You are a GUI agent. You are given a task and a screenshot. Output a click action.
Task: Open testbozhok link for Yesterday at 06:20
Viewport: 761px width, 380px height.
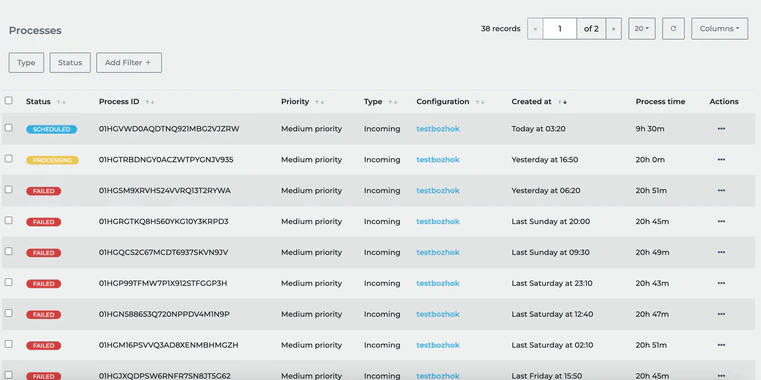click(438, 191)
